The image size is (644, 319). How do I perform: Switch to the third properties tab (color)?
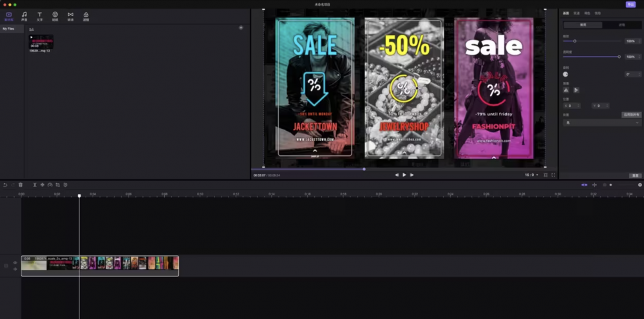pos(587,13)
